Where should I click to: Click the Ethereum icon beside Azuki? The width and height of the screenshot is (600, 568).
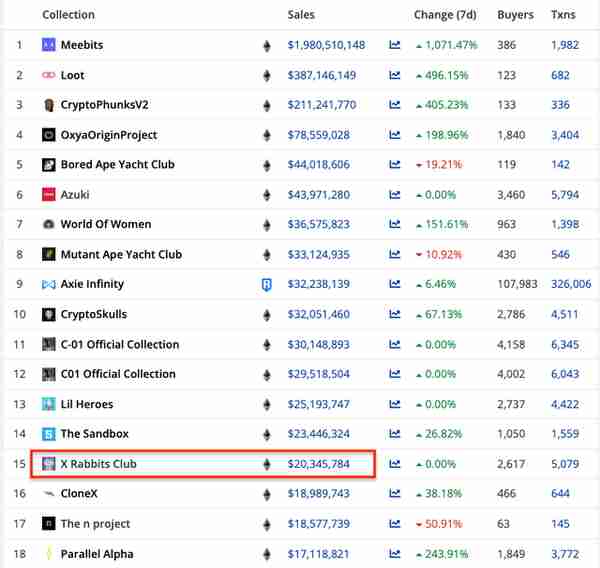pyautogui.click(x=267, y=195)
